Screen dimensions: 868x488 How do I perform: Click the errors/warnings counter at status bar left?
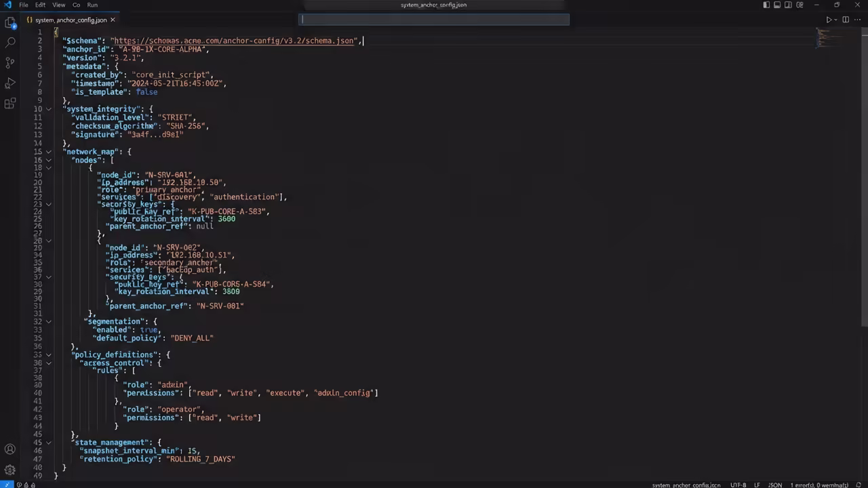(x=25, y=485)
